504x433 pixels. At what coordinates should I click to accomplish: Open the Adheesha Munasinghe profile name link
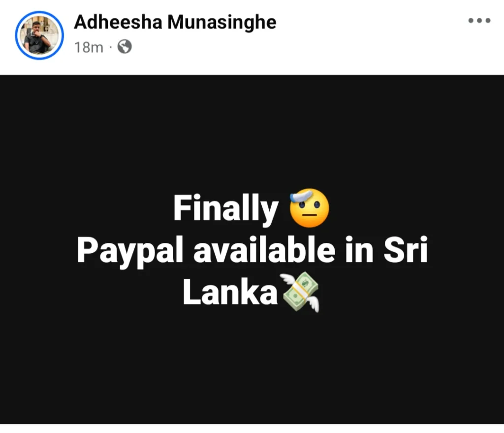click(175, 23)
